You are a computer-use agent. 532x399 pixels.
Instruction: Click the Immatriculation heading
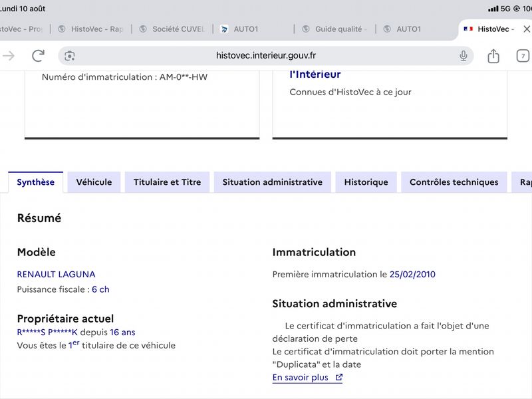tap(314, 252)
